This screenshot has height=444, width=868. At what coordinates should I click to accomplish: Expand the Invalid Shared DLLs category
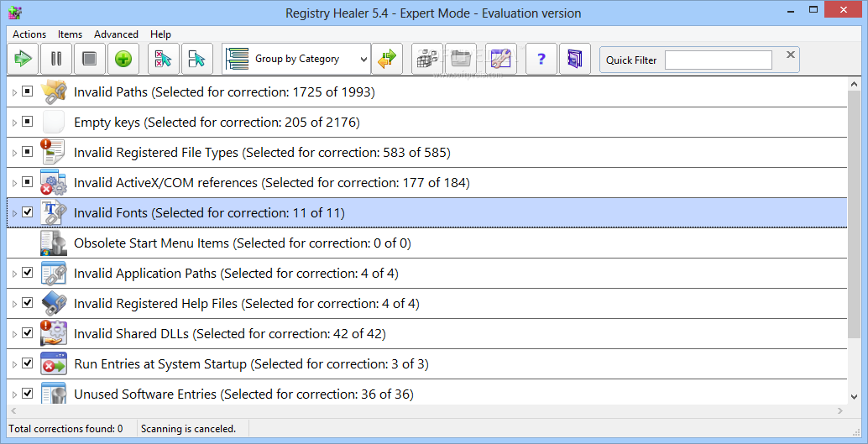(14, 334)
